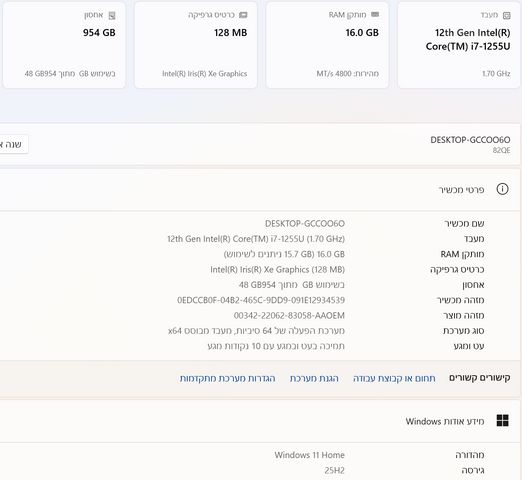The image size is (522, 480).
Task: Click the DESKTOP-GCCOO6O title at the top
Action: pos(470,140)
